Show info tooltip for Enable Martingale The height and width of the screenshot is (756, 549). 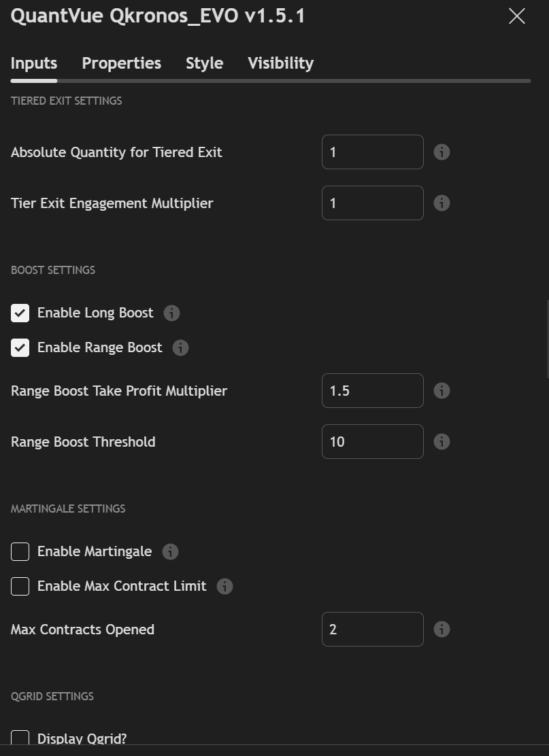170,552
